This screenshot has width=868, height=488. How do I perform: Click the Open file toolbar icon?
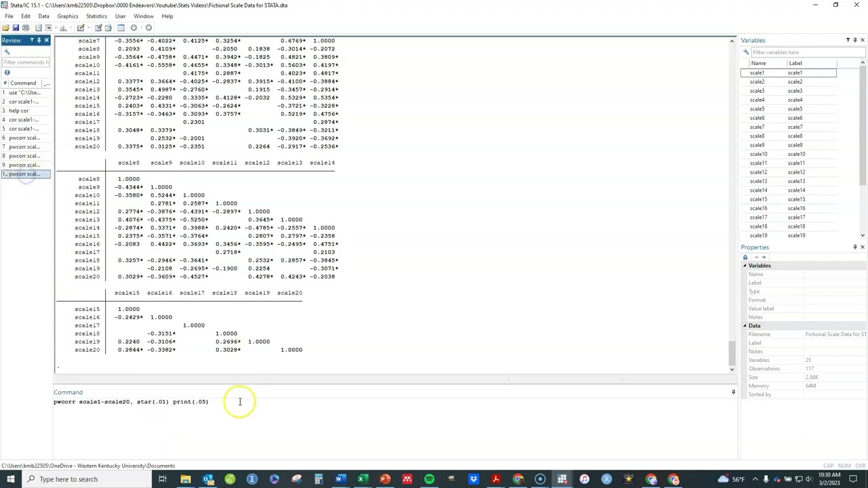point(5,28)
